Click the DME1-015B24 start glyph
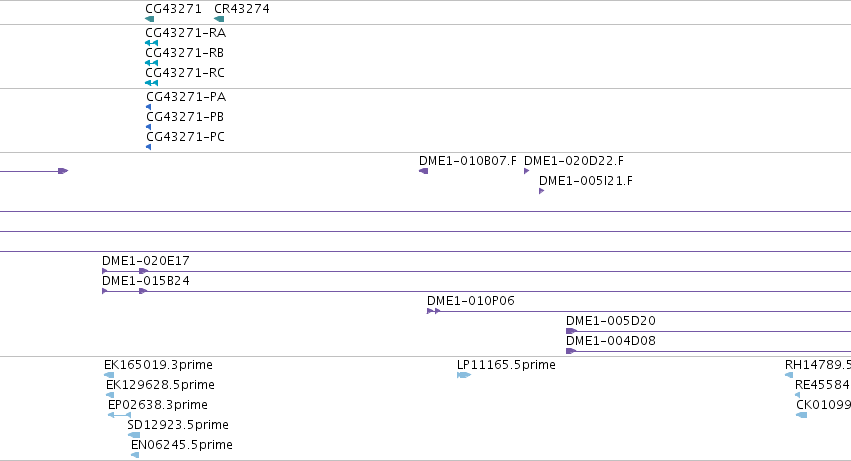The height and width of the screenshot is (461, 851). pyautogui.click(x=105, y=291)
